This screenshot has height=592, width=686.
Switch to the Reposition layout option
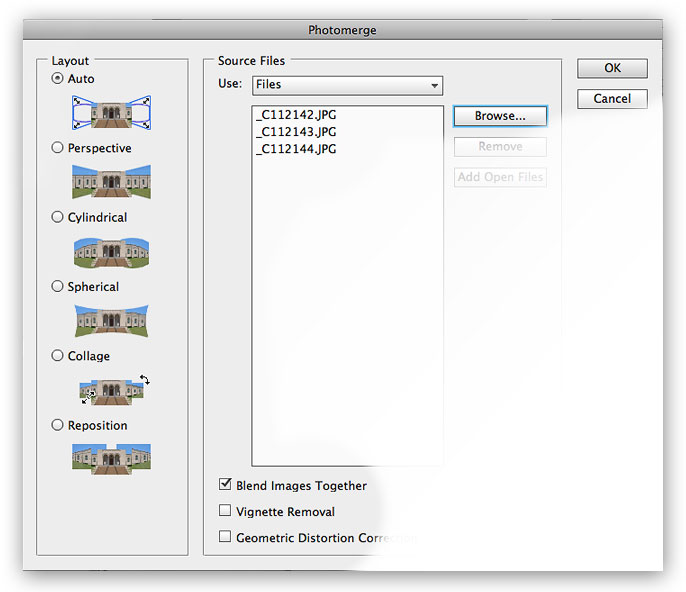pyautogui.click(x=58, y=425)
